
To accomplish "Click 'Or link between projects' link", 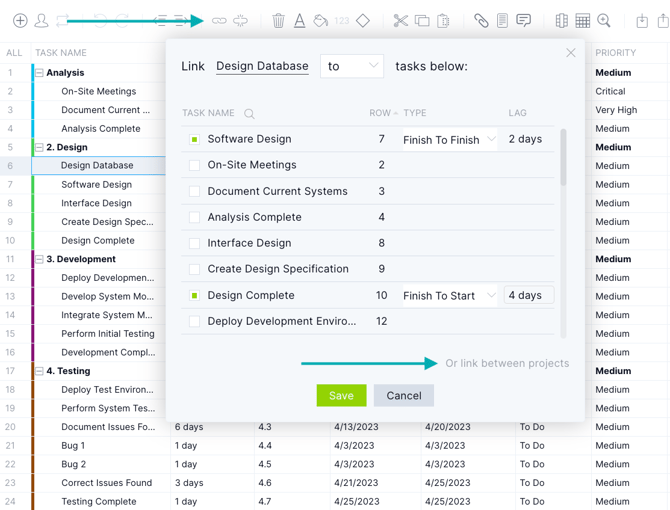I will (507, 363).
